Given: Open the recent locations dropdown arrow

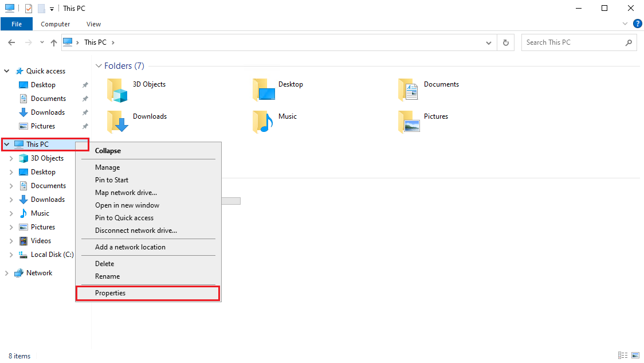Looking at the screenshot, I should (x=42, y=42).
